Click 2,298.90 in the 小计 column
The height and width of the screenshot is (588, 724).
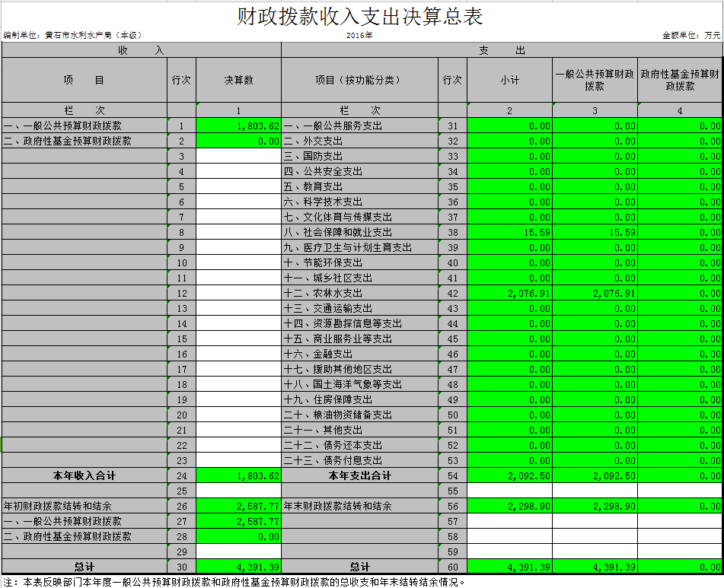[x=510, y=507]
